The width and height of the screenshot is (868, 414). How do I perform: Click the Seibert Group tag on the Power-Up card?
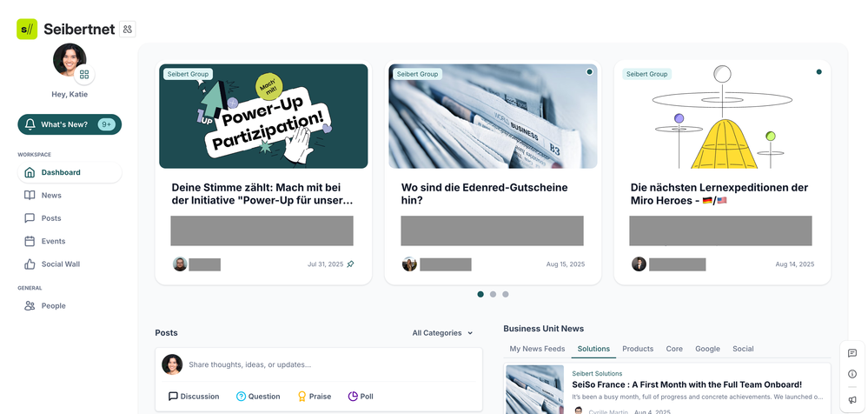tap(189, 74)
